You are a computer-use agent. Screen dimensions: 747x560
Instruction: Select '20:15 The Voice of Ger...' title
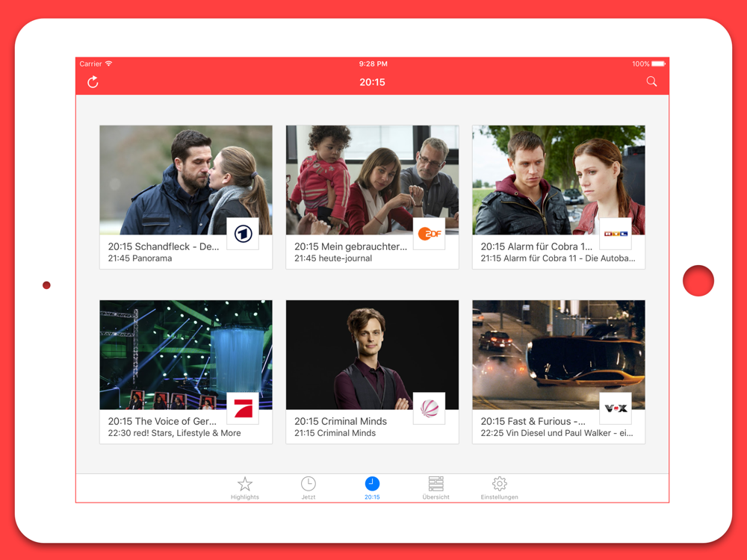pyautogui.click(x=162, y=421)
